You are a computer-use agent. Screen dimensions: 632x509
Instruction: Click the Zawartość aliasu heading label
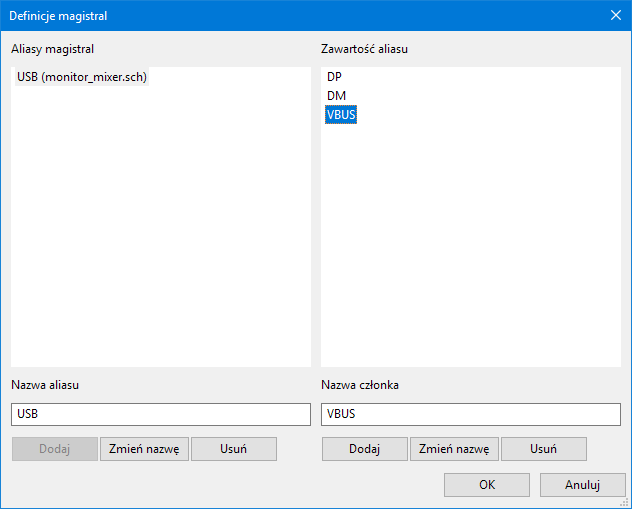(364, 48)
